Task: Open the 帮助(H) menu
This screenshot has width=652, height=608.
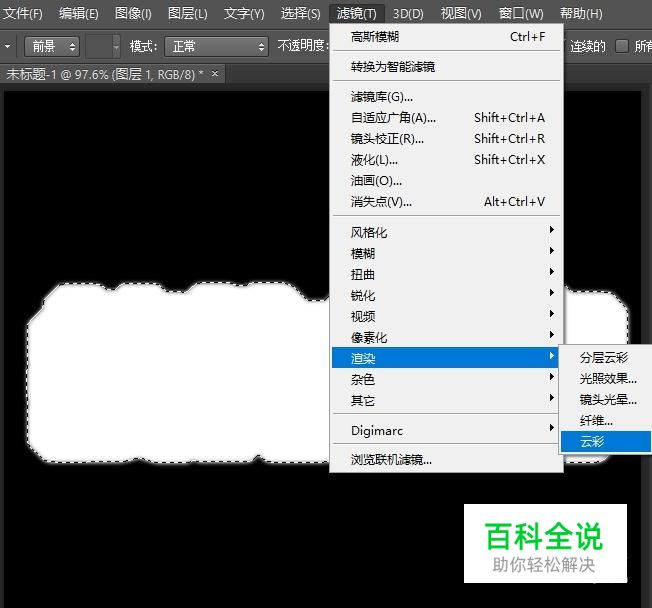Action: point(581,14)
